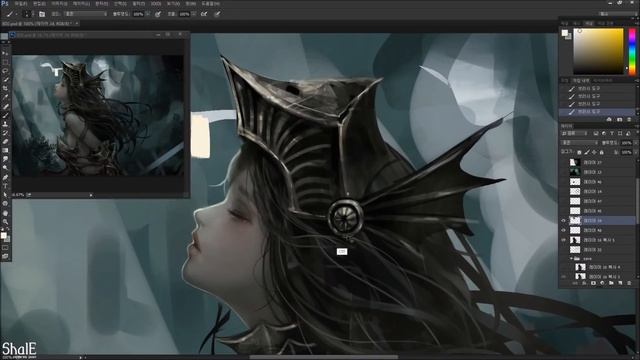Open the Layer (레이어) menu

(x=81, y=4)
